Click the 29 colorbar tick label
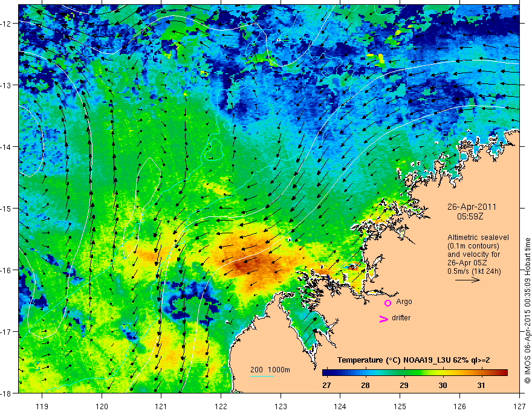532x411 pixels. 404,385
